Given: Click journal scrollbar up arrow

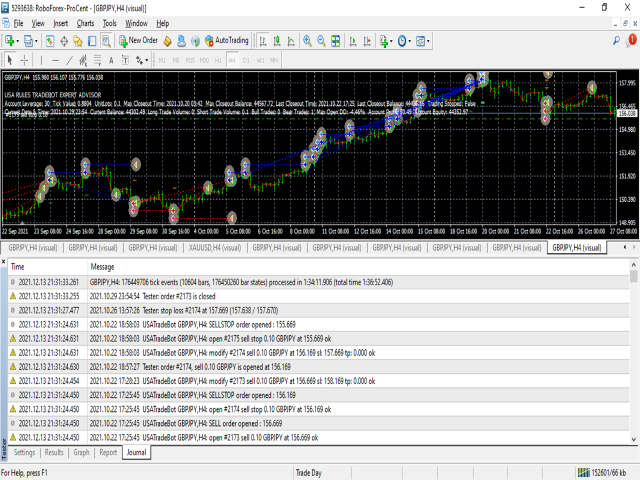Looking at the screenshot, I should [633, 265].
